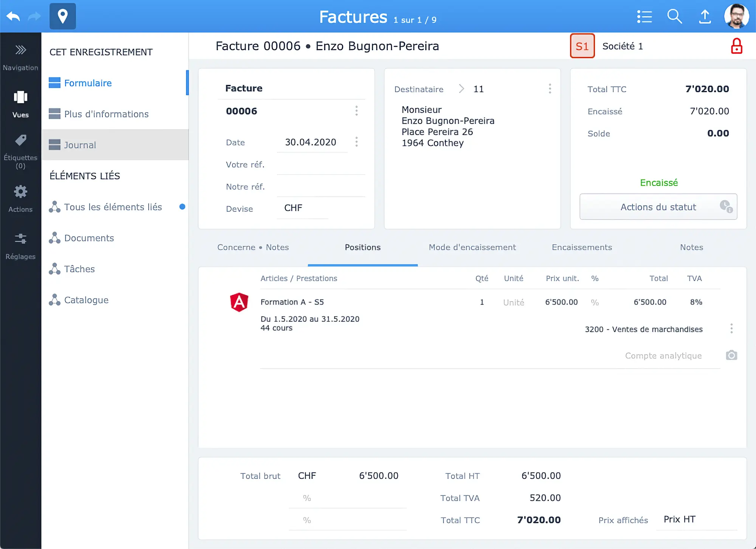
Task: Open the invoice number 00006 options menu
Action: click(356, 111)
